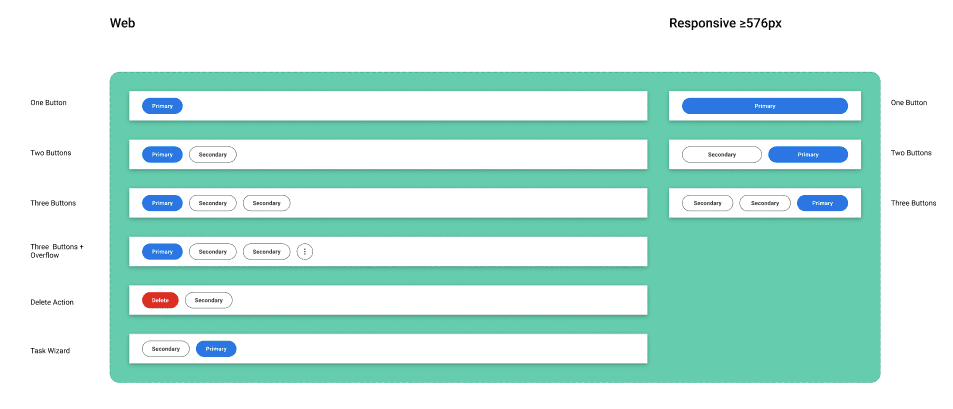Image resolution: width=953 pixels, height=409 pixels.
Task: Click Primary in the Three Buttons + Overflow row
Action: [162, 252]
